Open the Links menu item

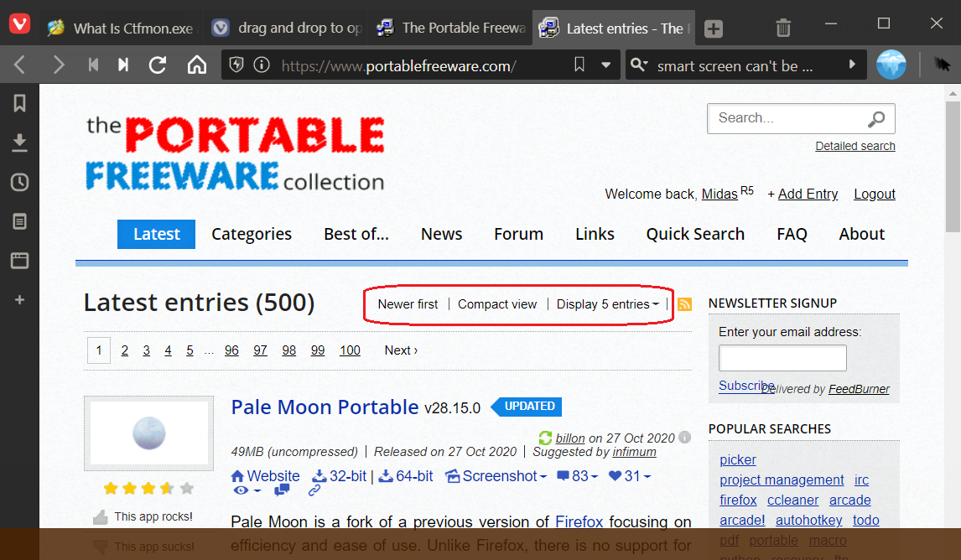click(x=595, y=234)
